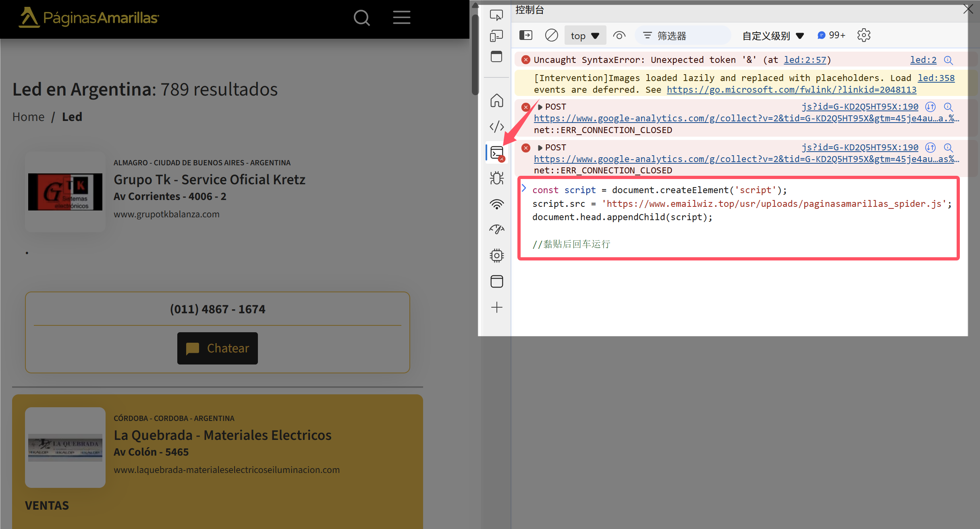Clear the console
This screenshot has width=980, height=529.
(x=552, y=35)
